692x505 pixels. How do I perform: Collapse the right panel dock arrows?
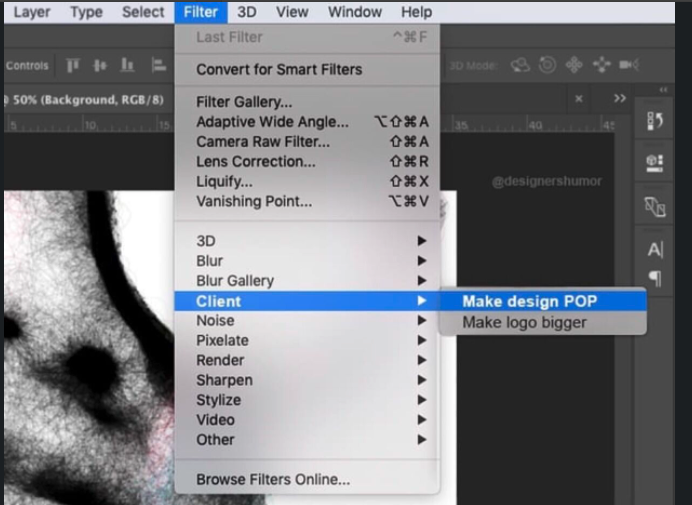point(664,89)
